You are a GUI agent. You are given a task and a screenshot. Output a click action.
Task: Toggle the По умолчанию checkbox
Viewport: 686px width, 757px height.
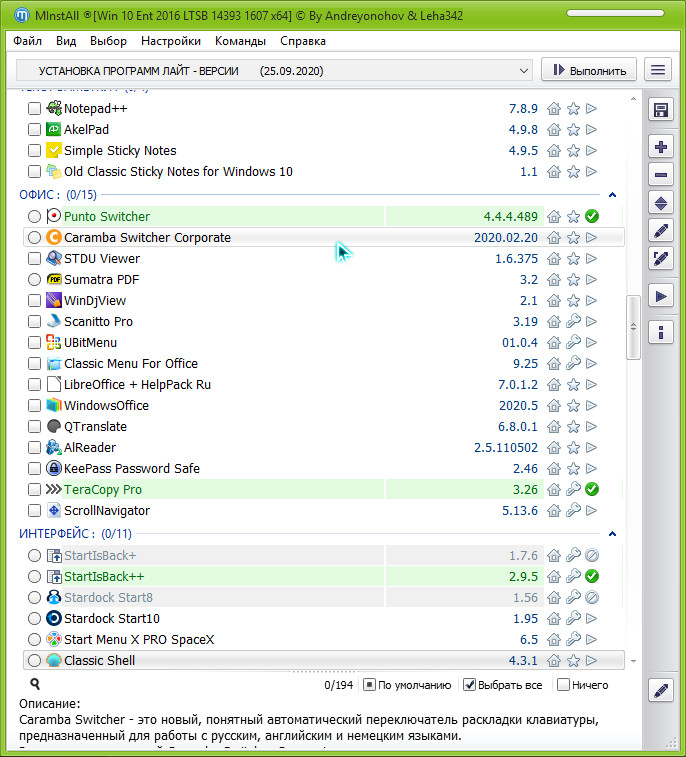(369, 685)
